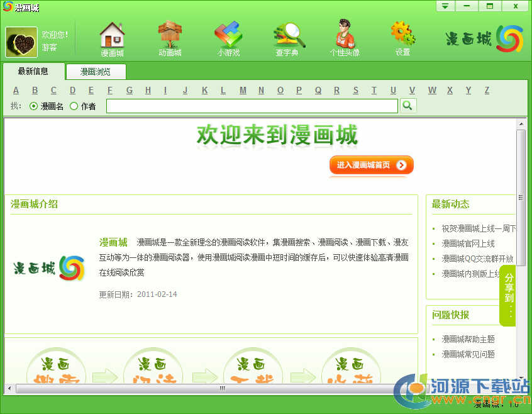Filter comics by letter J
The image size is (532, 414).
[x=186, y=90]
